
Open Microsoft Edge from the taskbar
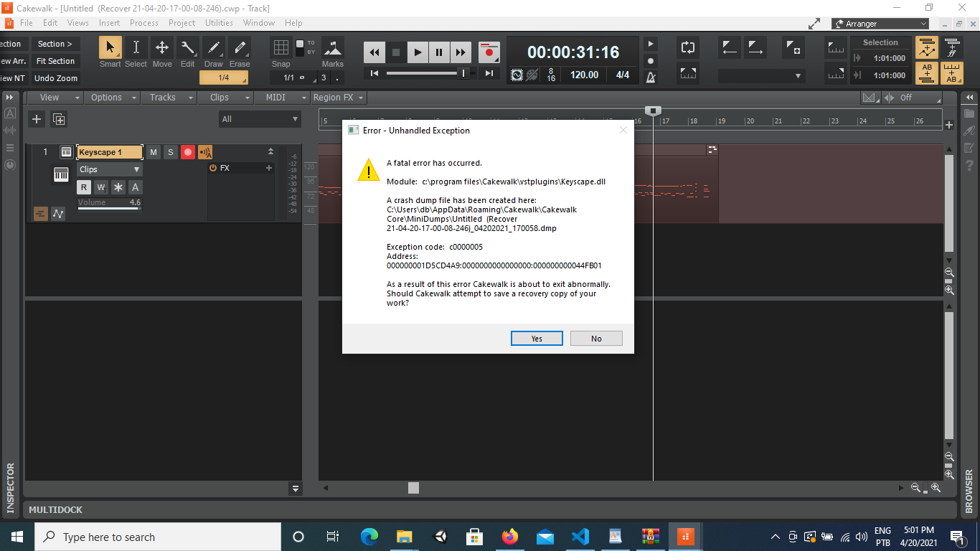(x=369, y=537)
